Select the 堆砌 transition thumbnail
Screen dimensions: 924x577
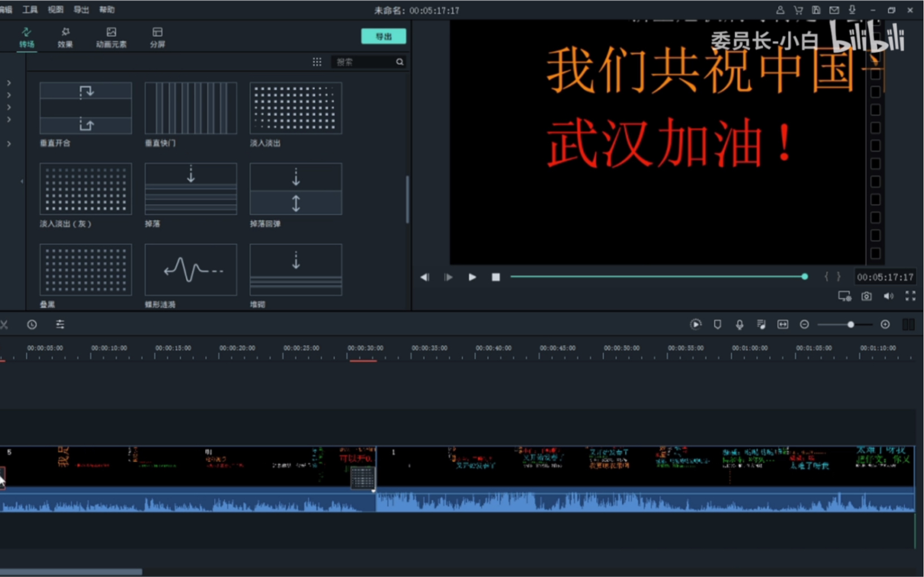pyautogui.click(x=296, y=270)
